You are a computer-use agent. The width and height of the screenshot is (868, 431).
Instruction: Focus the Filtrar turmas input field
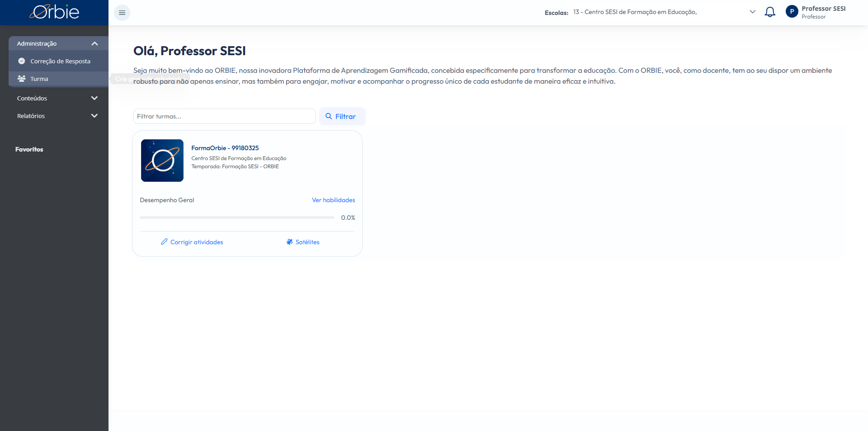224,116
